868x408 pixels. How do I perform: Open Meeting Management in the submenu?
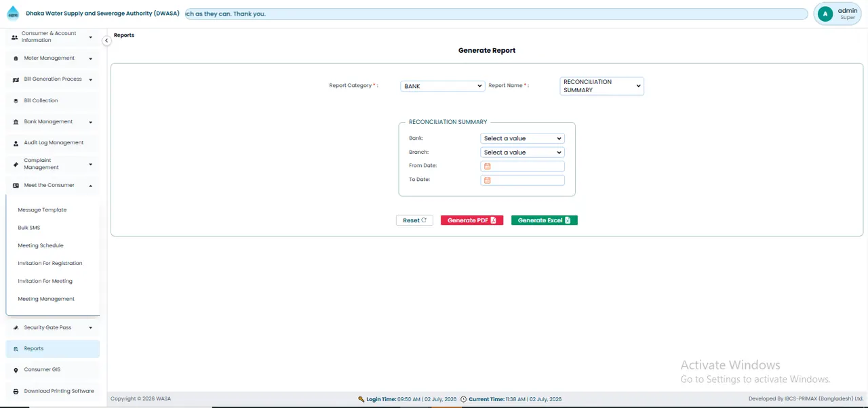(46, 299)
